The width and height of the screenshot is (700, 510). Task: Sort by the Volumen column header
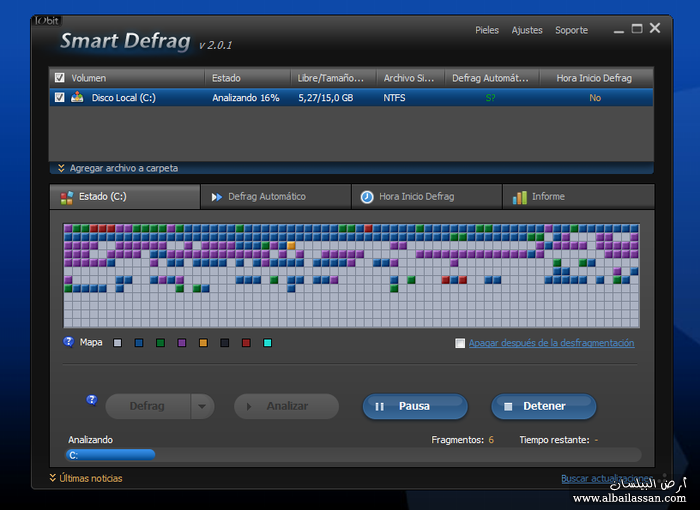(x=127, y=78)
